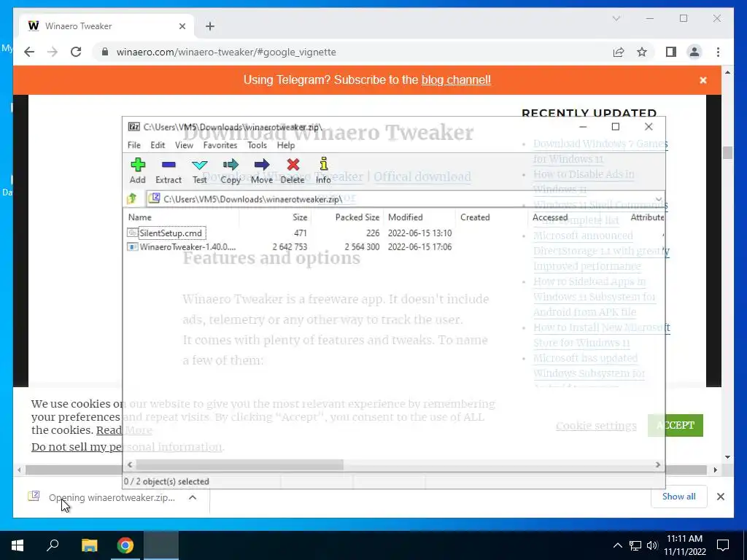
Task: Select the SilentSetup.cmd file
Action: coord(171,233)
